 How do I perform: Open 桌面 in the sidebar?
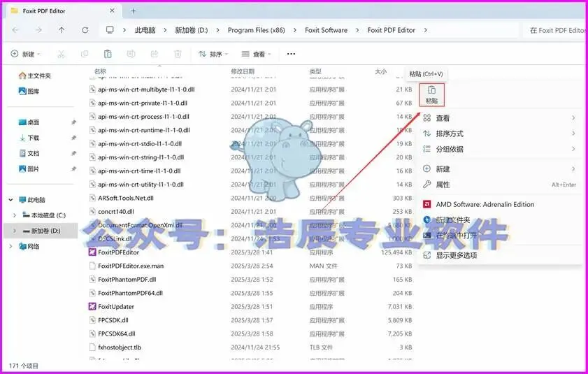pos(29,122)
